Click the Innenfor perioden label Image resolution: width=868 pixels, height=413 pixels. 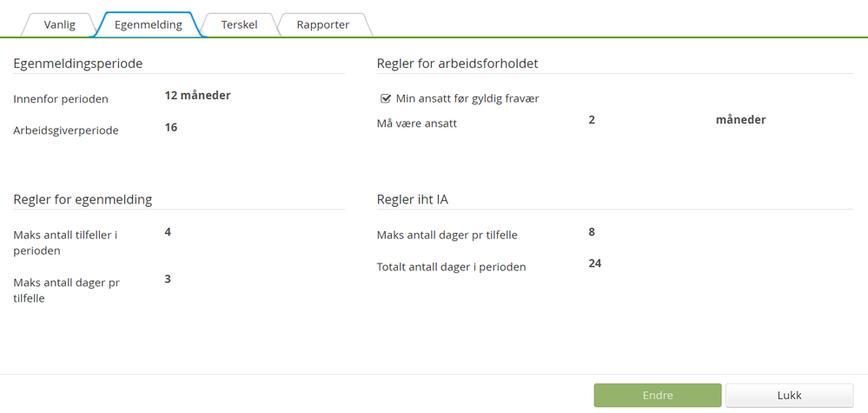coord(61,99)
